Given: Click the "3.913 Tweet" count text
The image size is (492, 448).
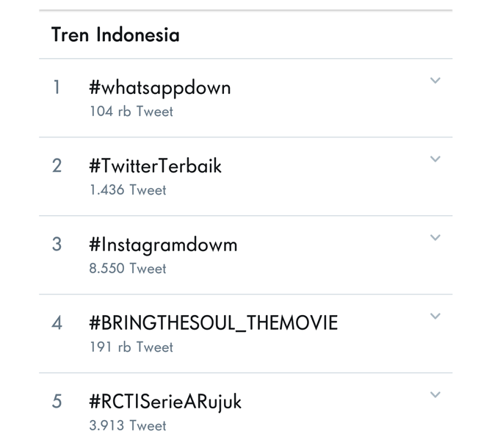Looking at the screenshot, I should coord(128,426).
